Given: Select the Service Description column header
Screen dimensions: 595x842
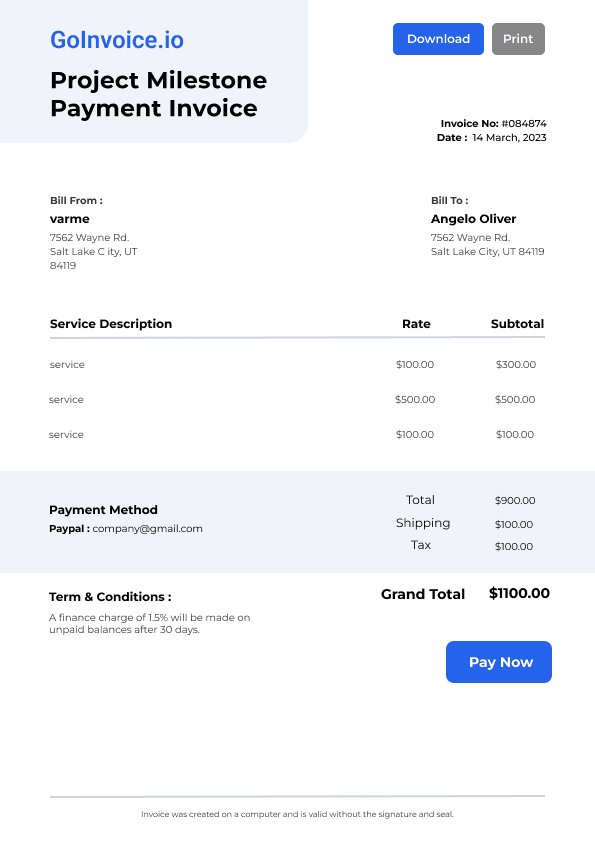Looking at the screenshot, I should pos(111,324).
